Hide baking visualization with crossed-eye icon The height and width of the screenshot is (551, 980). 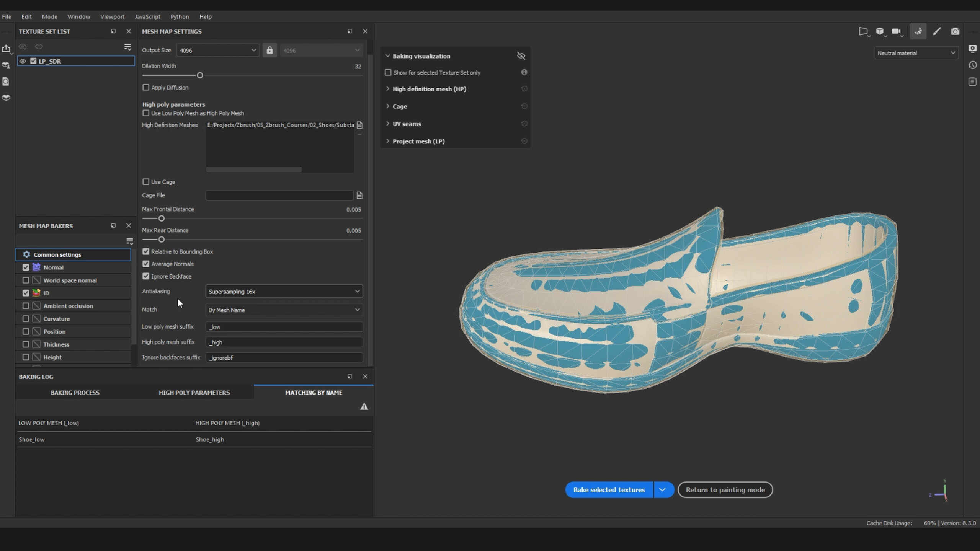[521, 56]
